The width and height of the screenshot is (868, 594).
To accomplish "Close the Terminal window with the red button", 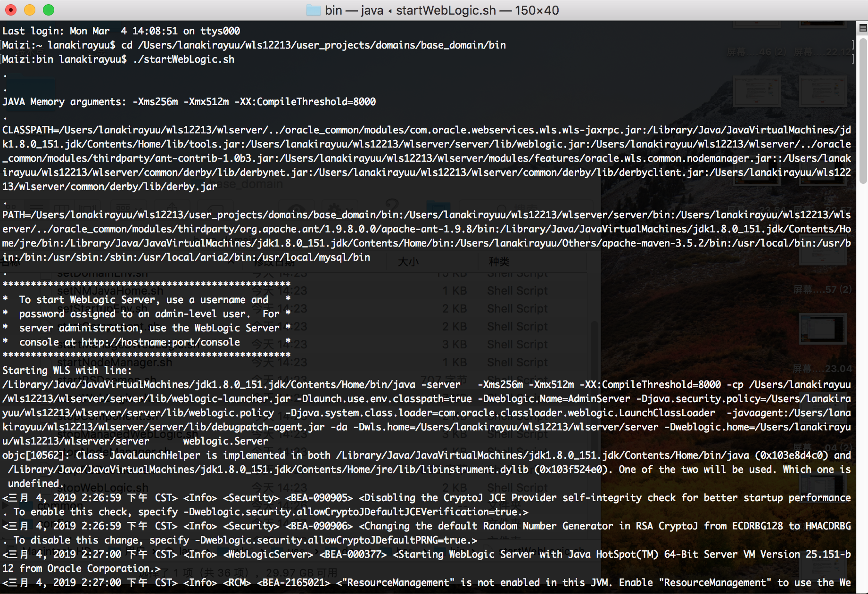I will (11, 10).
